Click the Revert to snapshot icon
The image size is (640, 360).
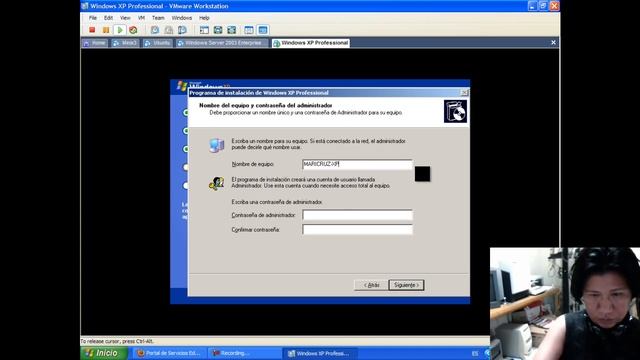(x=169, y=30)
